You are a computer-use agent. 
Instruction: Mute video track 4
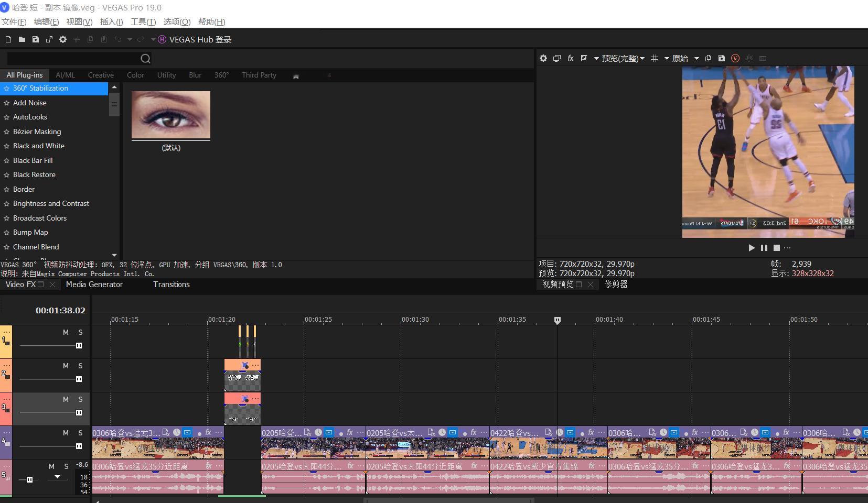coord(66,433)
